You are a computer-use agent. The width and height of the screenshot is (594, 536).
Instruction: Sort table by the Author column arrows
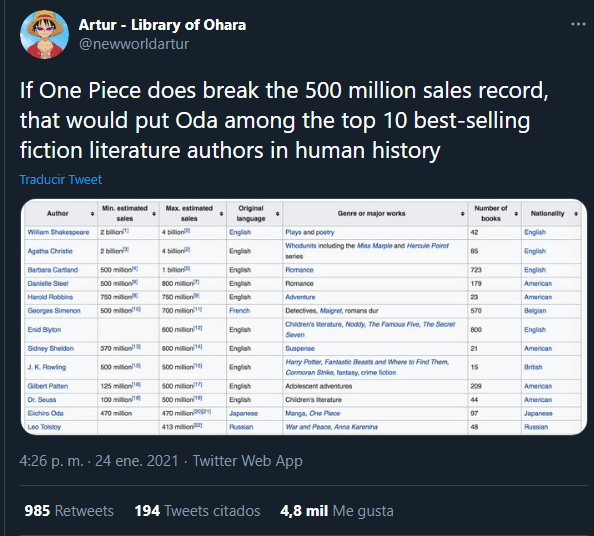click(x=92, y=214)
